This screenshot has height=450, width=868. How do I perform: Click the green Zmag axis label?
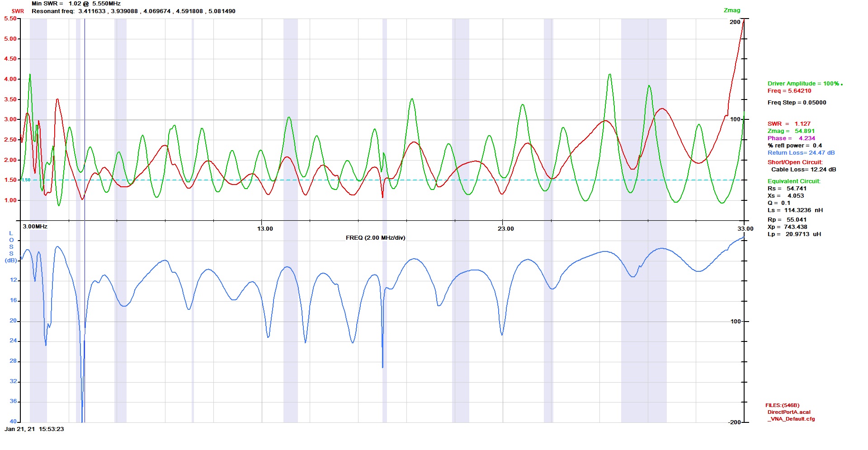732,10
